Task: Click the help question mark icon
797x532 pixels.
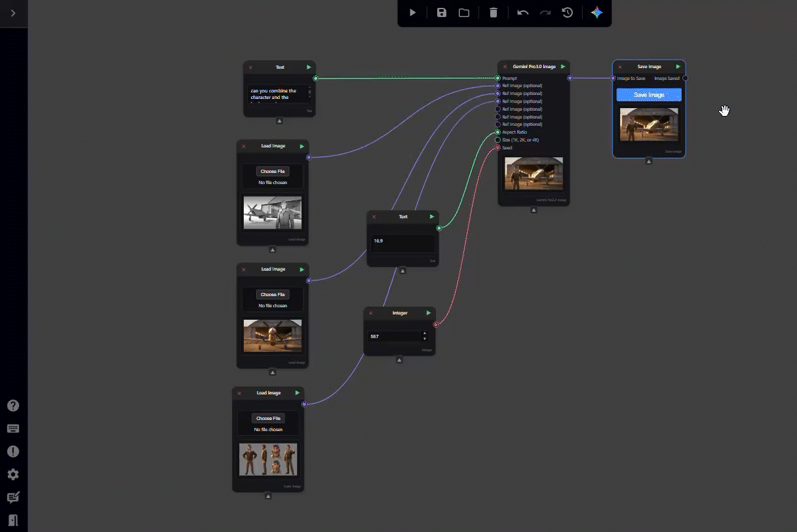Action: coord(13,406)
